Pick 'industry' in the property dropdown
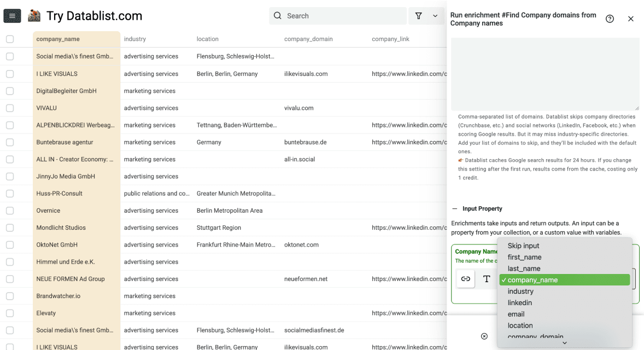644x350 pixels. (x=520, y=291)
